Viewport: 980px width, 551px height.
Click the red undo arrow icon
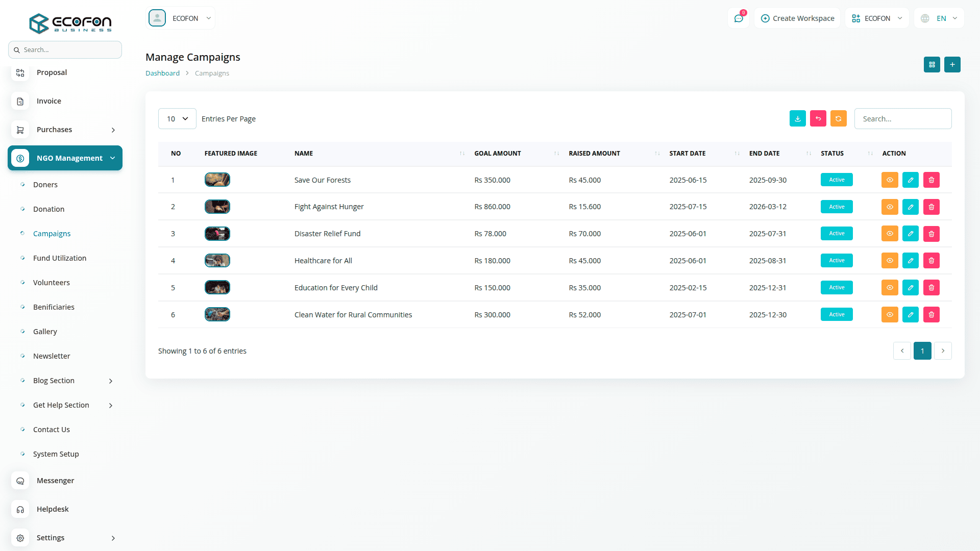tap(818, 118)
